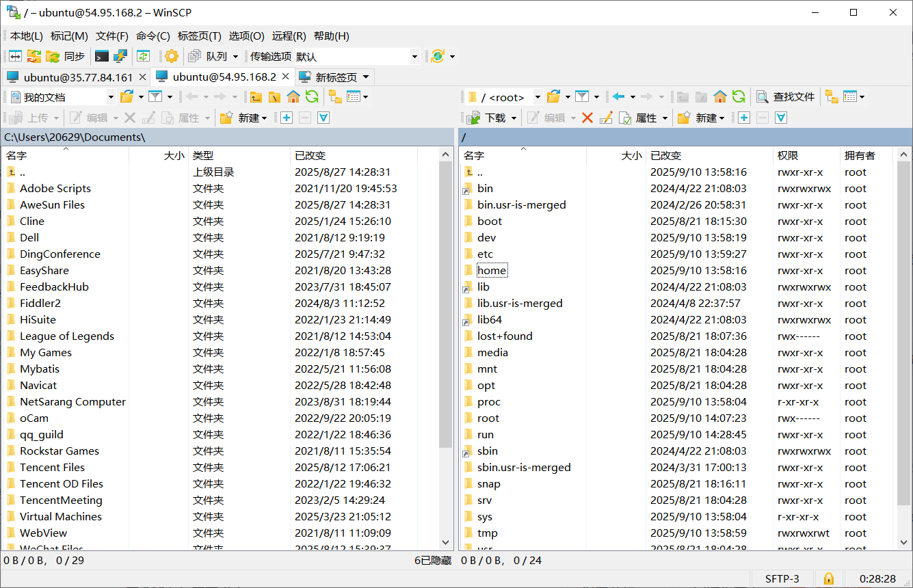Viewport: 913px width, 588px height.
Task: Go back in remote panel history
Action: coord(619,96)
